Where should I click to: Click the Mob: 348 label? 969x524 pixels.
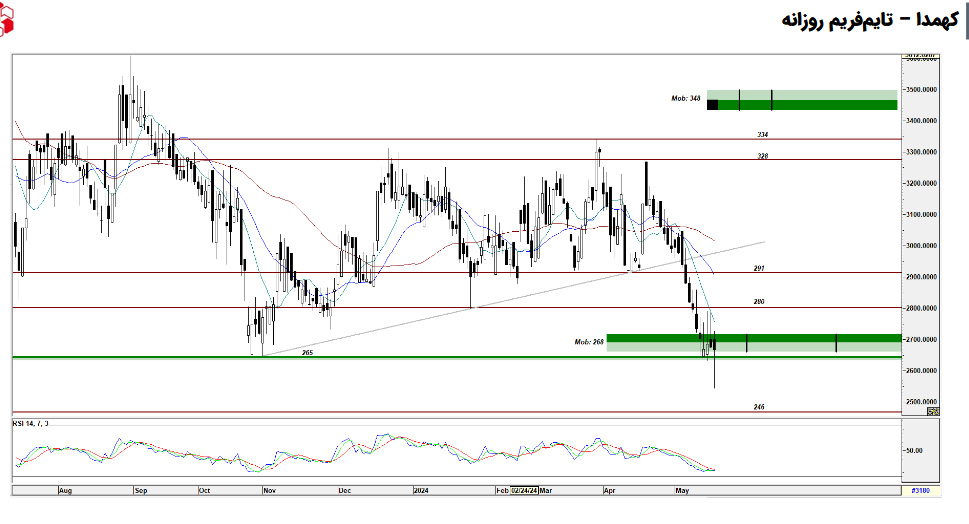coord(686,99)
